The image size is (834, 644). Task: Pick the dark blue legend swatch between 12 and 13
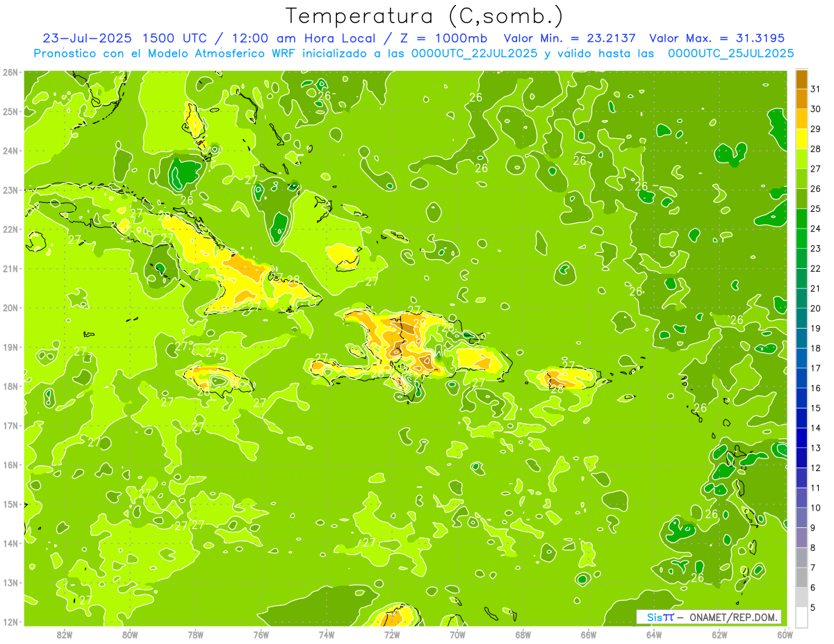tap(801, 458)
